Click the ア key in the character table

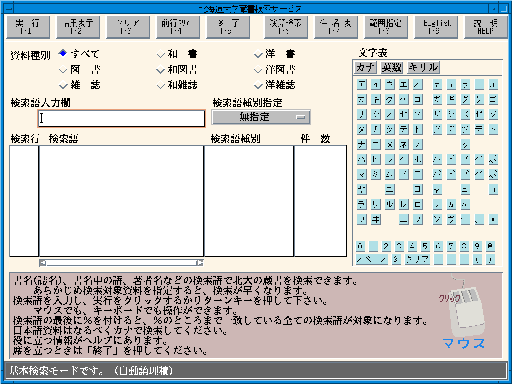[362, 84]
